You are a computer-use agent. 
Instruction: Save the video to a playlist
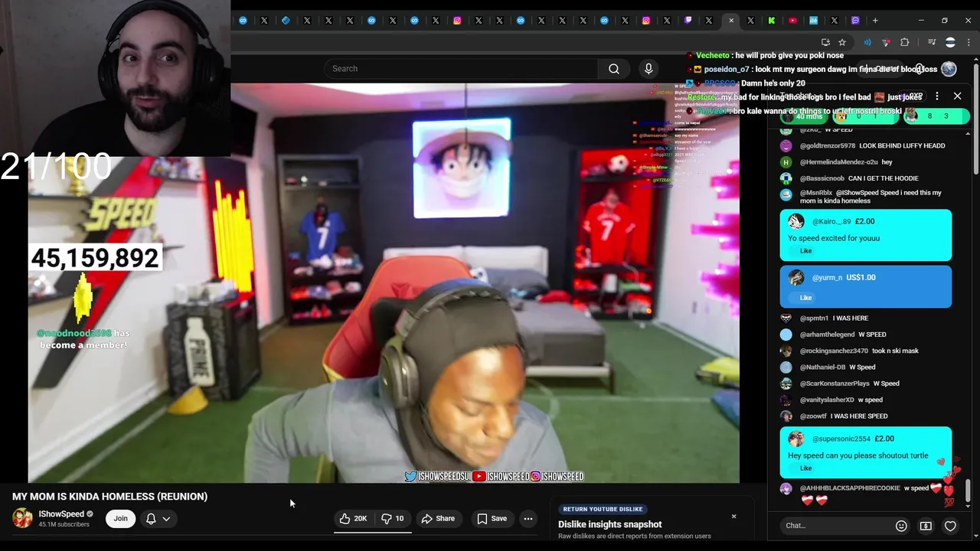point(492,519)
